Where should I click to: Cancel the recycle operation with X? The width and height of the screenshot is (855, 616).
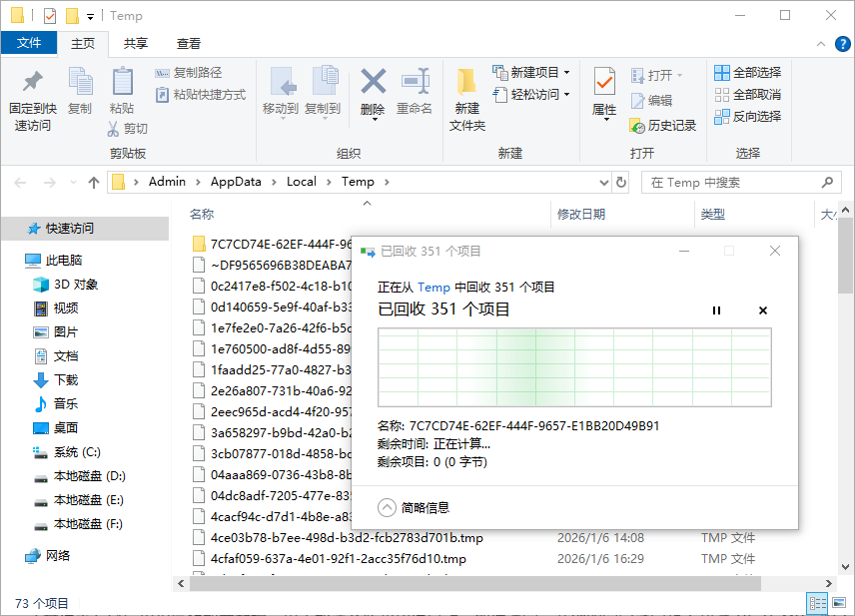763,310
